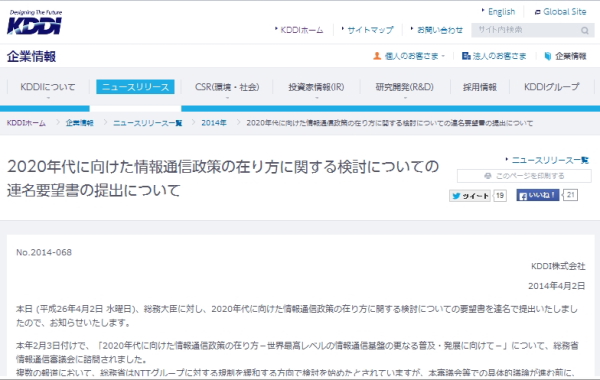Viewport: 600px width, 380px height.
Task: Switch to English language
Action: click(501, 12)
